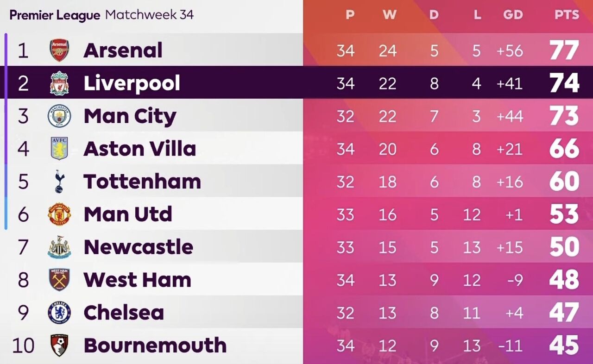Open the Arsenal team name link
This screenshot has width=593, height=364.
click(123, 50)
